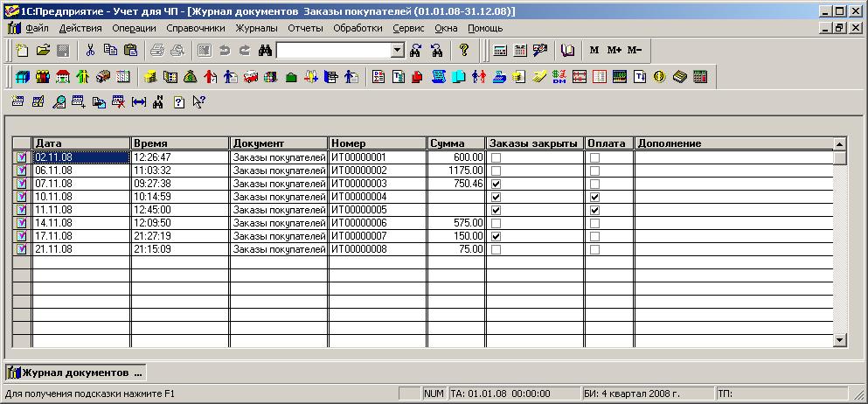Select the 'Журнал документов' window tab
Image resolution: width=868 pixels, height=404 pixels.
pyautogui.click(x=75, y=373)
